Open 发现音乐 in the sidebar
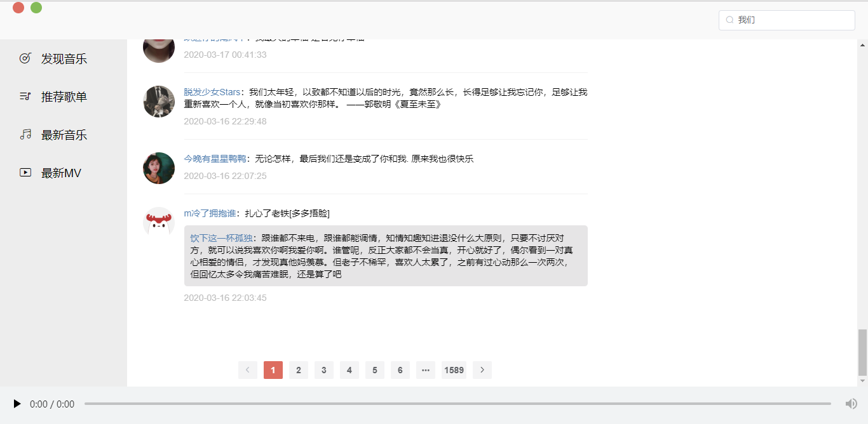The height and width of the screenshot is (424, 868). point(64,59)
